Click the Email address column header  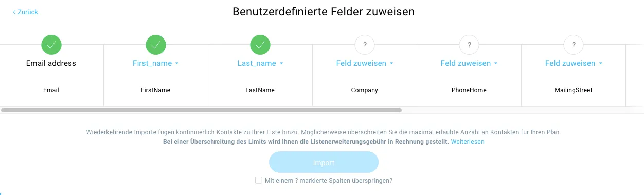(x=51, y=63)
